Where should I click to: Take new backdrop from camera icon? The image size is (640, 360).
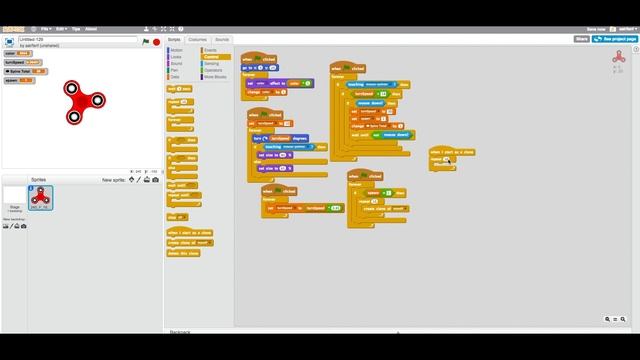coord(24,226)
